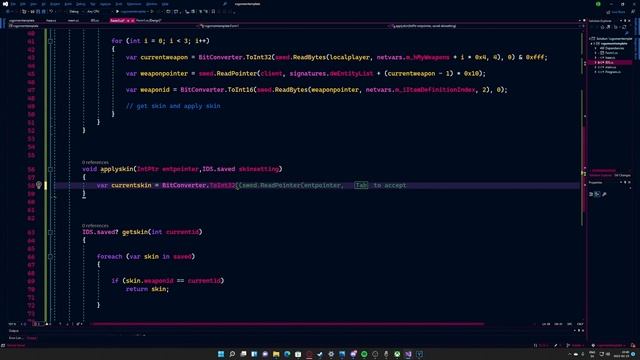Open Spotify from the taskbar
Screen dimensions: 640x360
[364, 354]
